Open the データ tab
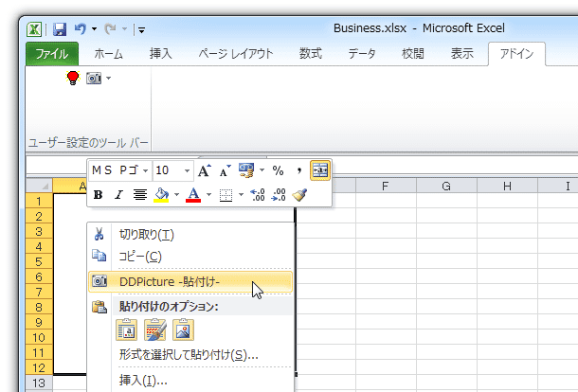The width and height of the screenshot is (578, 392). click(362, 54)
